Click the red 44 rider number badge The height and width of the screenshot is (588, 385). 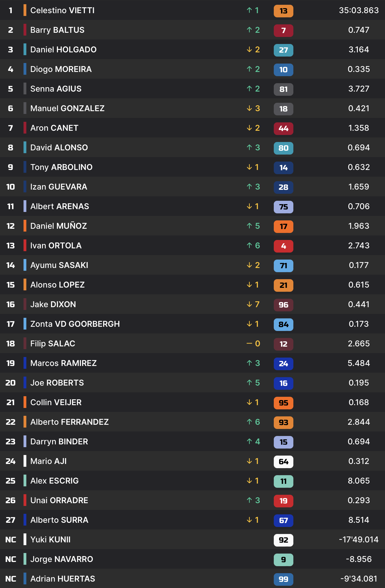point(283,129)
